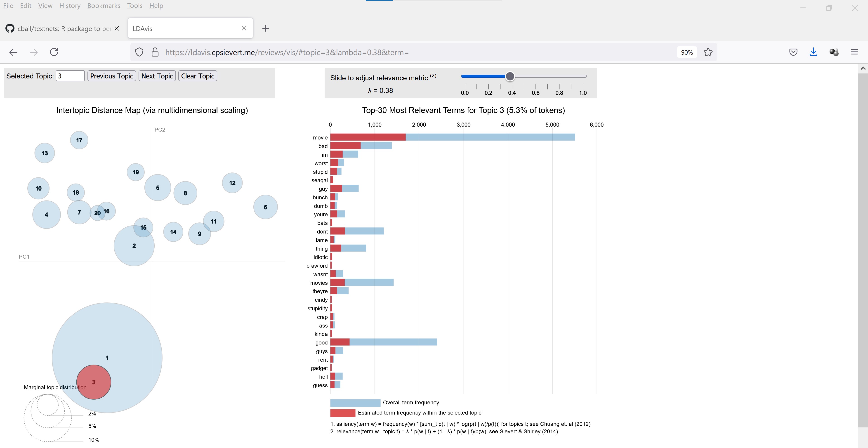Click the 90% zoom level indicator
The image size is (868, 448).
point(687,52)
